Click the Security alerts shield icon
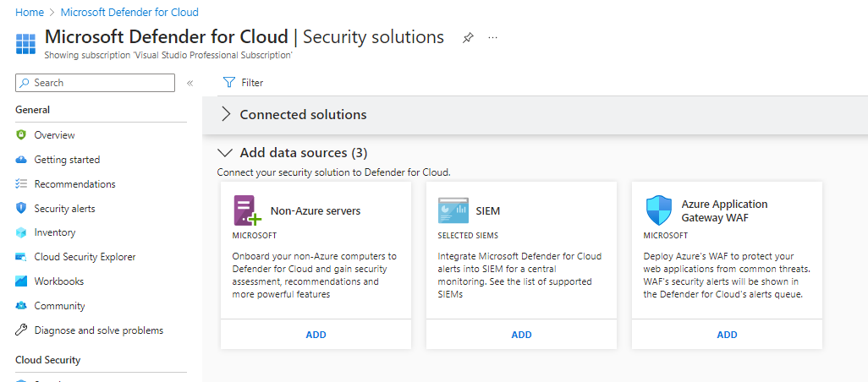Screen dimensions: 868x382 pos(22,209)
